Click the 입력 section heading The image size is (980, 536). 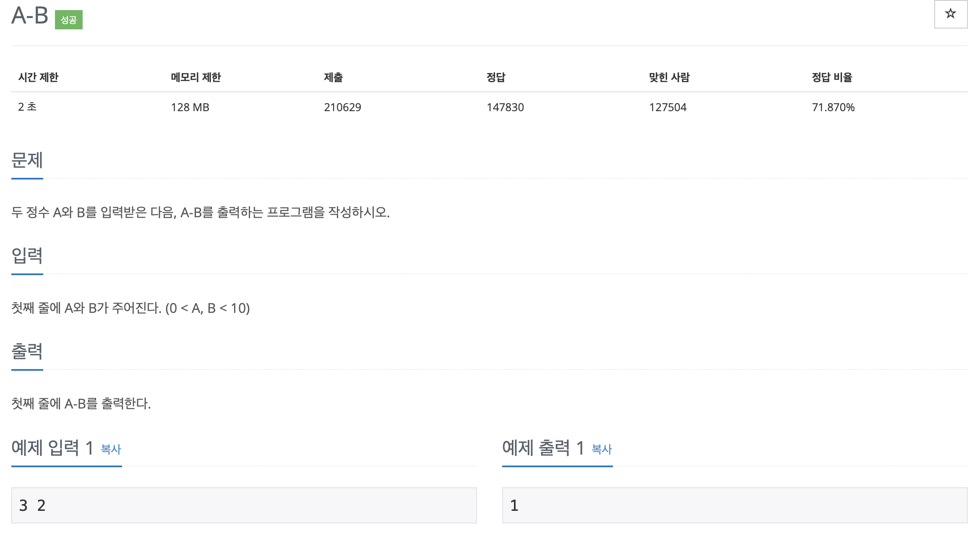(x=27, y=256)
